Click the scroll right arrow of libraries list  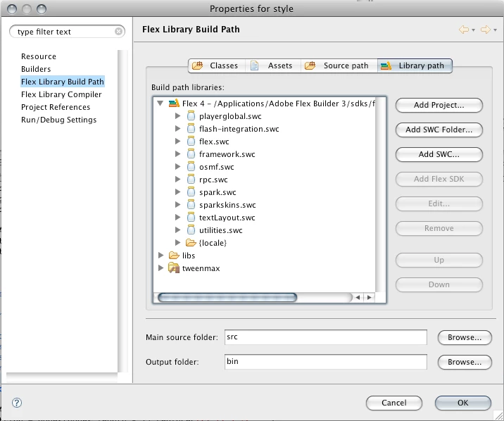(x=370, y=297)
